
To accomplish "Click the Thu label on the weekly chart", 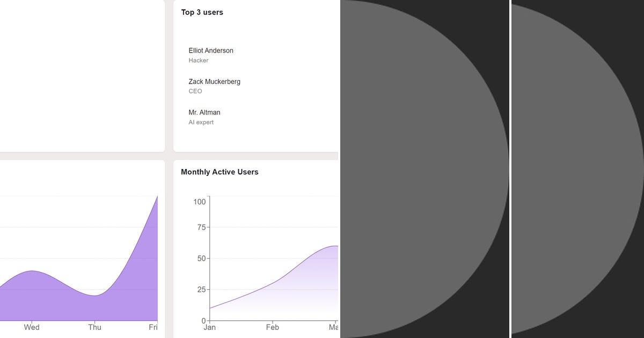I will pos(94,327).
